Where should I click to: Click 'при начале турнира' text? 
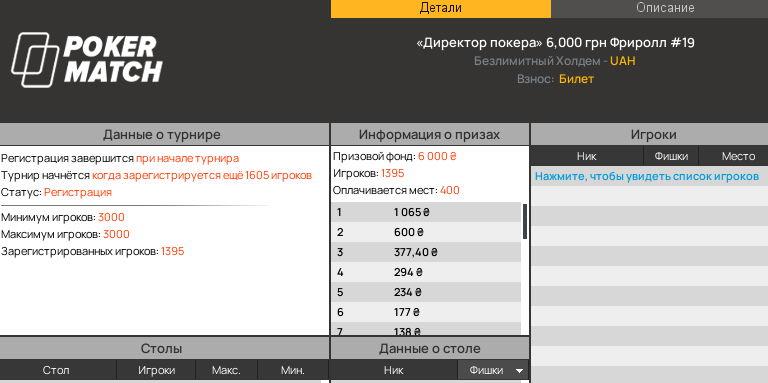click(188, 159)
